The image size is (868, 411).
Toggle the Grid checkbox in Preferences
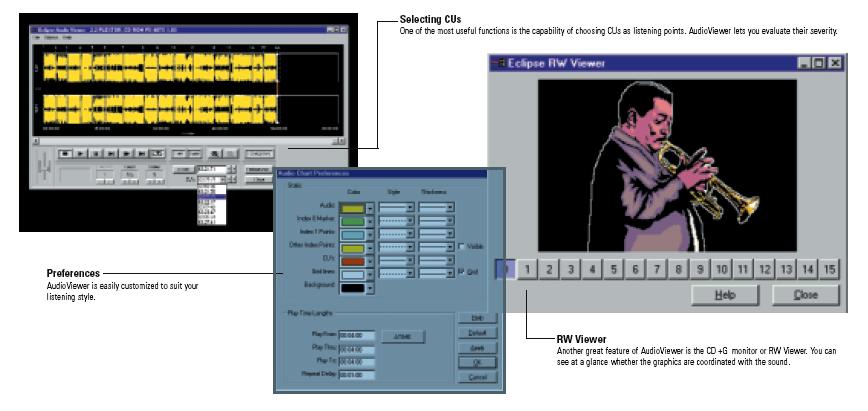click(x=461, y=271)
